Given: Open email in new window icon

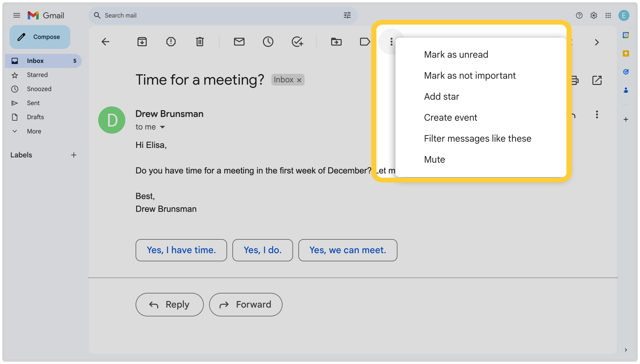Looking at the screenshot, I should (597, 80).
